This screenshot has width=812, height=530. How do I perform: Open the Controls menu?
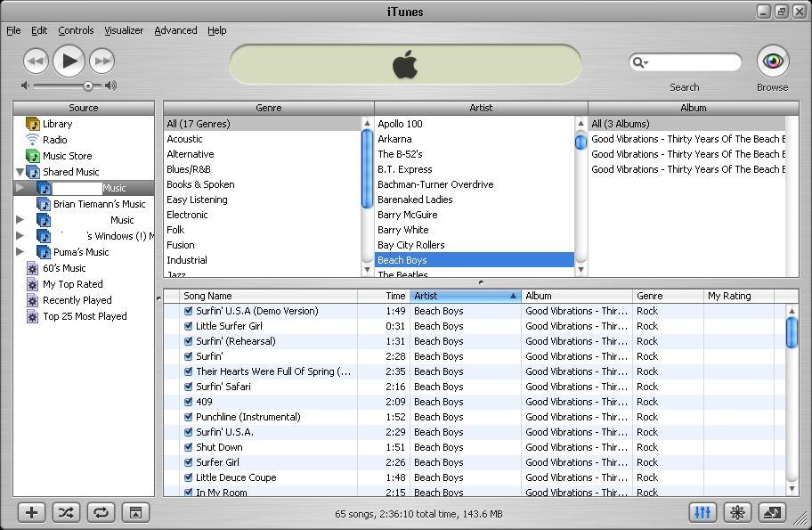(76, 30)
